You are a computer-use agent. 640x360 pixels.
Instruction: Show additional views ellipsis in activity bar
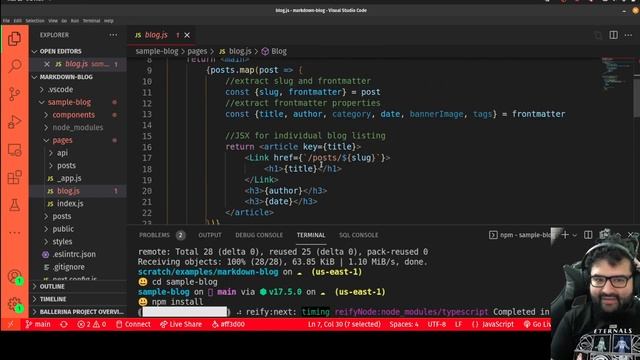15,233
